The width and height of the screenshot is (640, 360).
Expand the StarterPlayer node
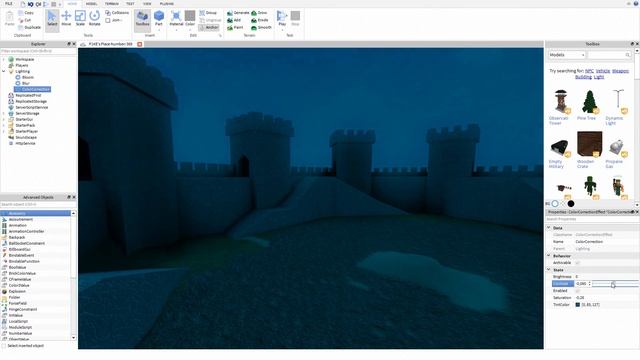pyautogui.click(x=4, y=131)
